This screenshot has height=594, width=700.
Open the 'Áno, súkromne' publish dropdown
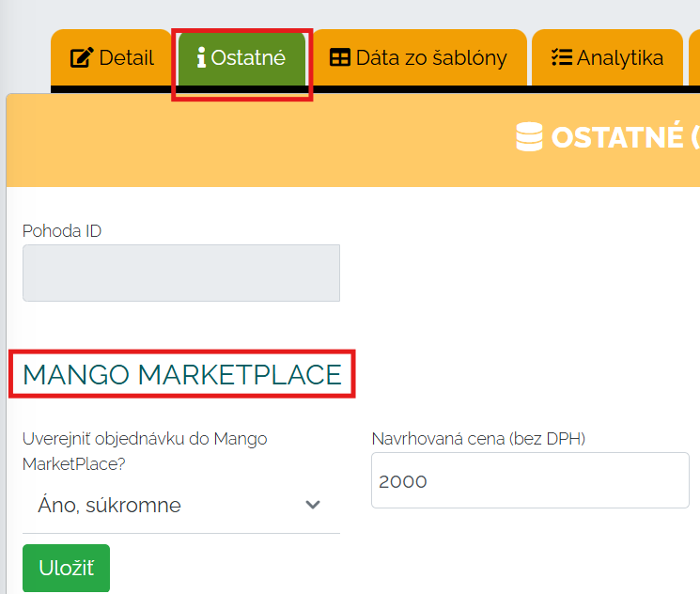coord(180,506)
